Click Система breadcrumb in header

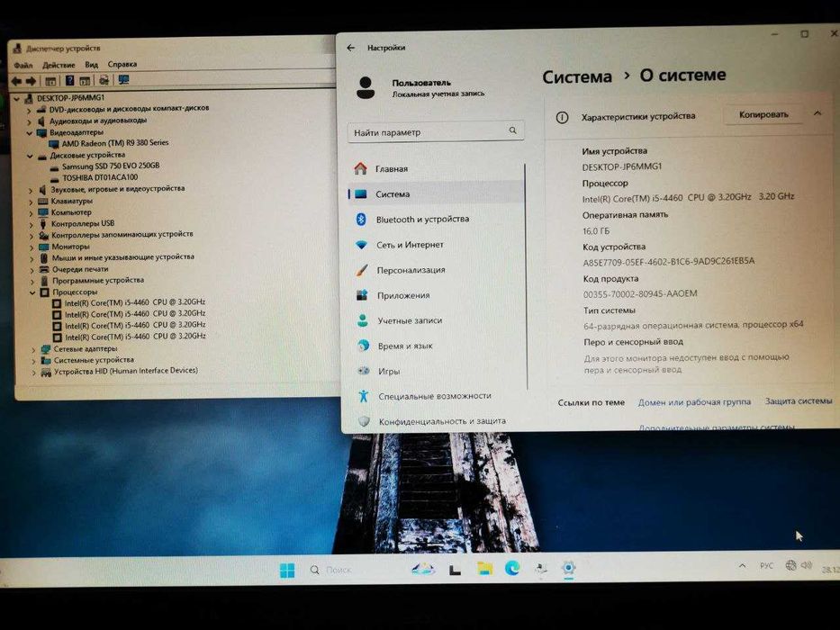coord(577,76)
